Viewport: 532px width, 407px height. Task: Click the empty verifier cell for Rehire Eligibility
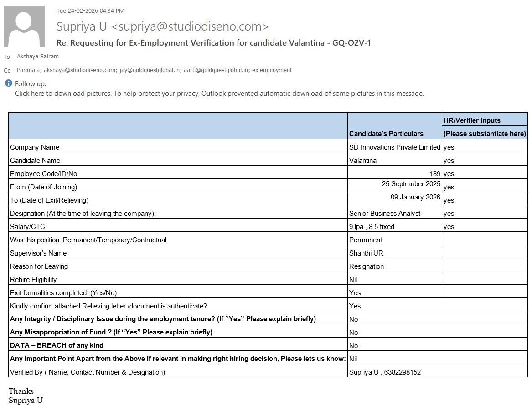tap(485, 279)
